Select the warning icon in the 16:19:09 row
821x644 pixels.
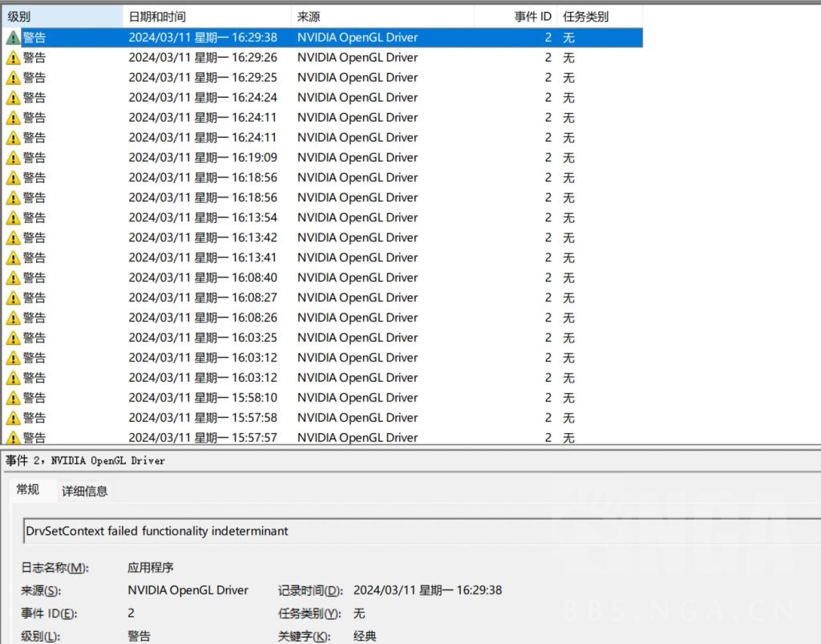click(13, 158)
